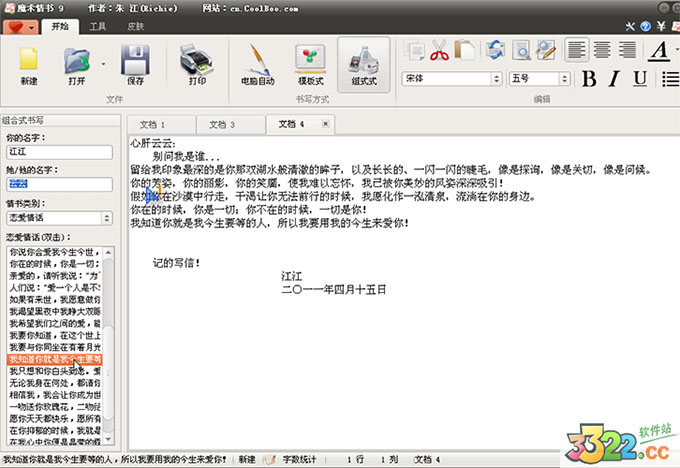Select highlighted row 我知道你就是我今生要等

point(55,359)
